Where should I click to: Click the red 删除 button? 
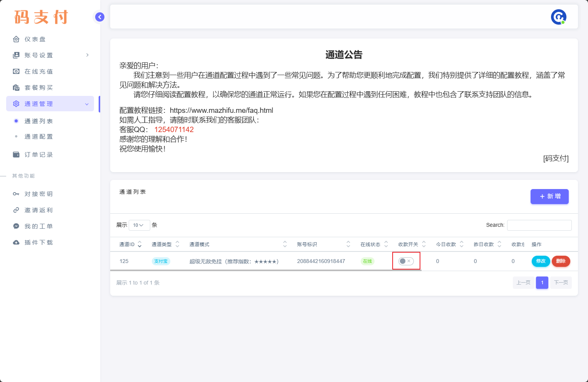coord(561,261)
